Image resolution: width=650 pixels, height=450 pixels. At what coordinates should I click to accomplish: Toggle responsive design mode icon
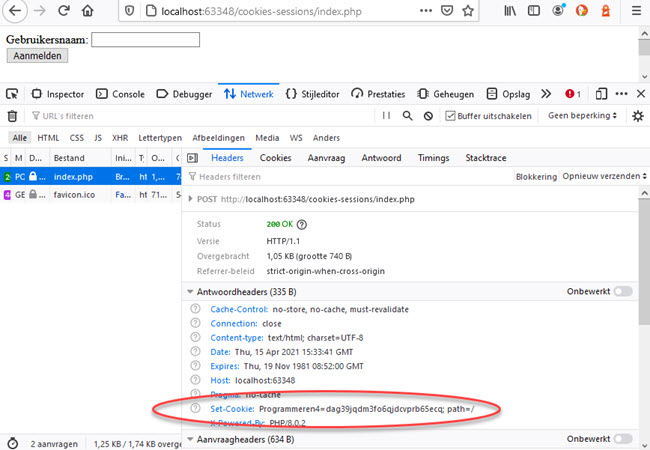(x=601, y=94)
